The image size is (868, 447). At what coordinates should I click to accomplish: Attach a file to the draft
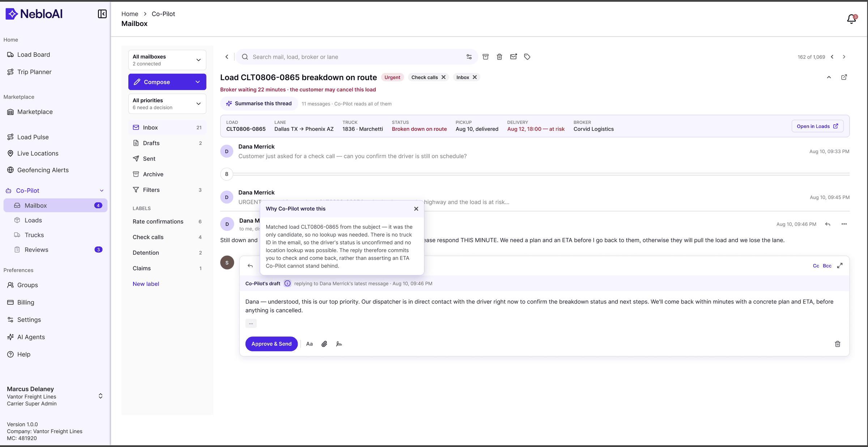click(x=324, y=344)
